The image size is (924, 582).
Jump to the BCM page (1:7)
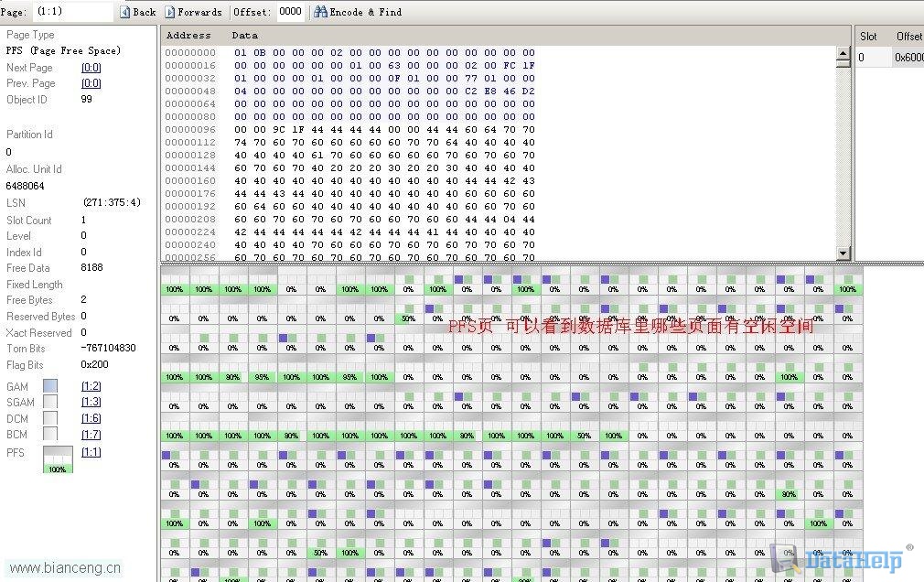[x=91, y=435]
